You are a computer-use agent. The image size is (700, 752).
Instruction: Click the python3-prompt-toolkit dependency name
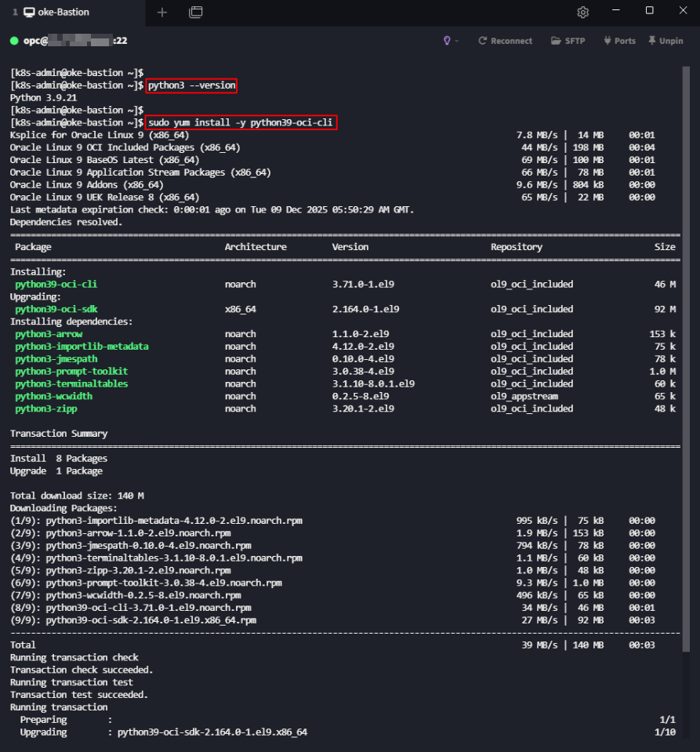pyautogui.click(x=71, y=371)
